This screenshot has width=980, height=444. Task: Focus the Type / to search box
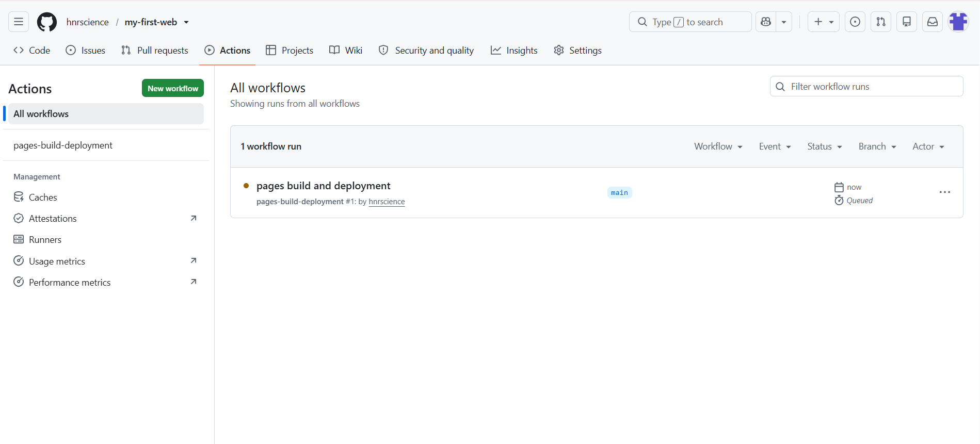690,22
